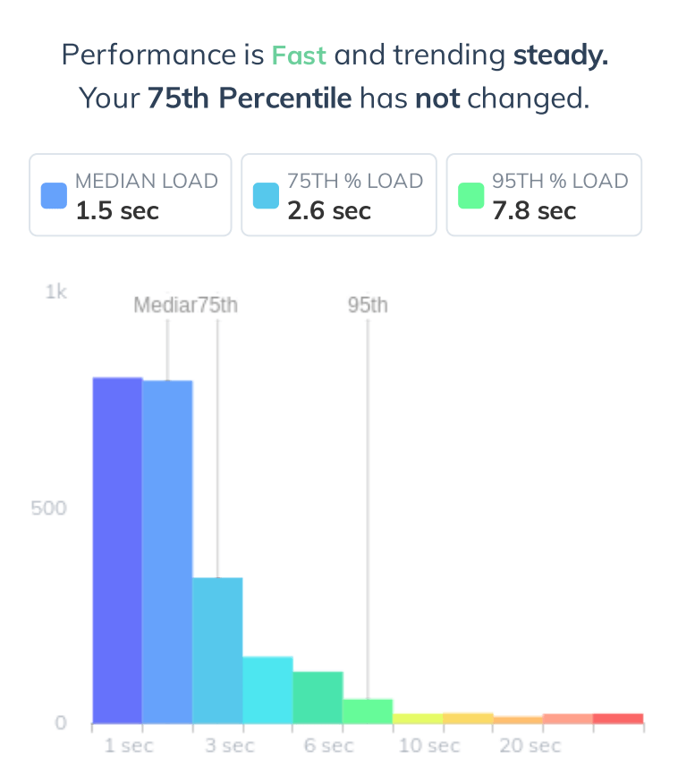Select the Median Load 1.5 sec card

pos(131,195)
